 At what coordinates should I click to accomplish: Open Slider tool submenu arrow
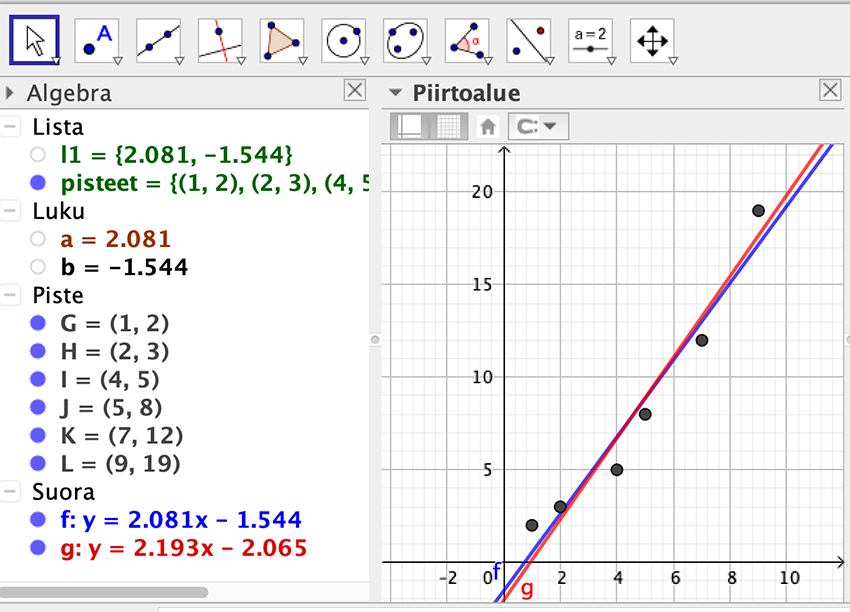pos(611,61)
